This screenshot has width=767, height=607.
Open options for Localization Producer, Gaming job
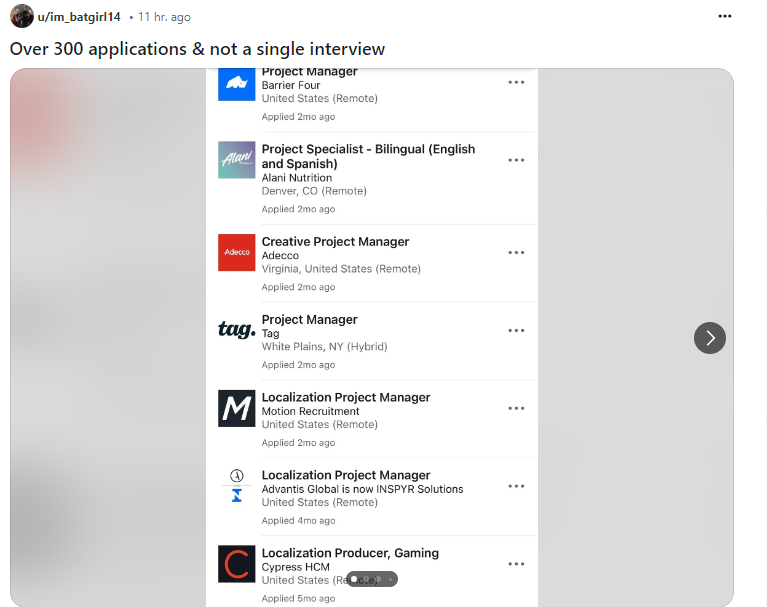(x=516, y=564)
